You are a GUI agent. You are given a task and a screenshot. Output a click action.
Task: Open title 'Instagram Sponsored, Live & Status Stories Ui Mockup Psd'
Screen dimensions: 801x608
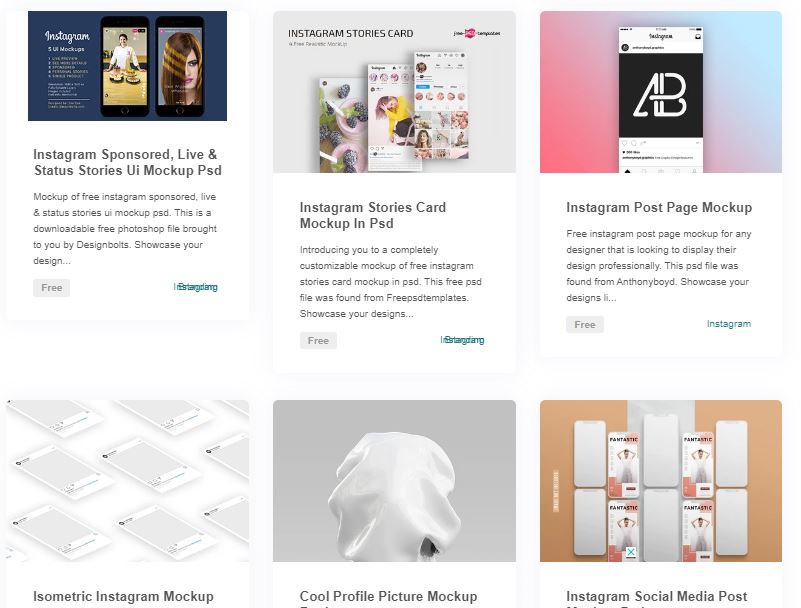point(127,162)
